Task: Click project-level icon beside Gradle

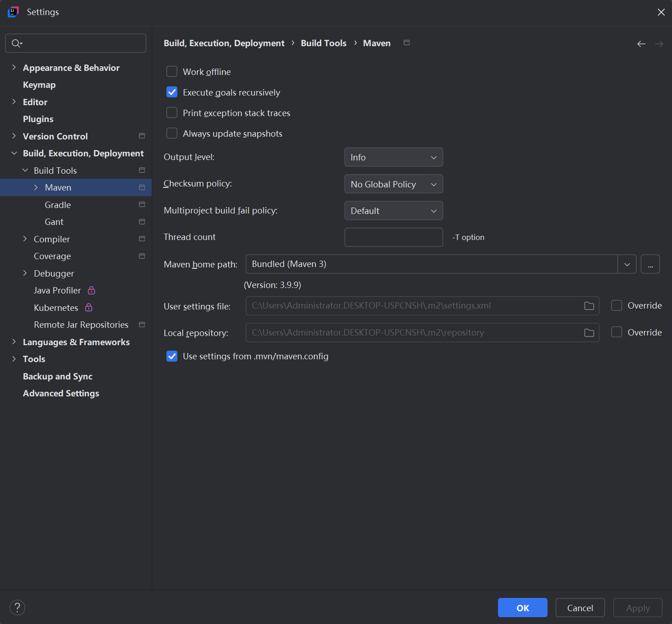Action: 142,204
